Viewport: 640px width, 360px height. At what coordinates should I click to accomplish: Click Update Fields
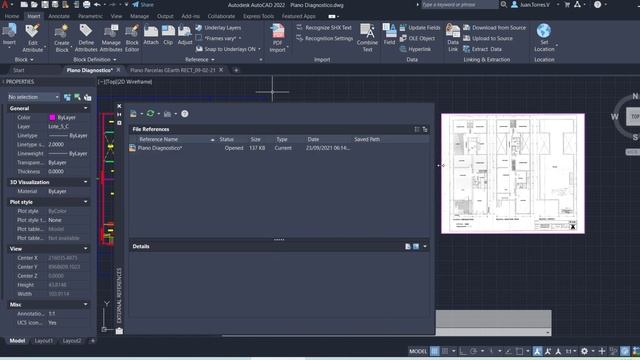pyautogui.click(x=420, y=28)
